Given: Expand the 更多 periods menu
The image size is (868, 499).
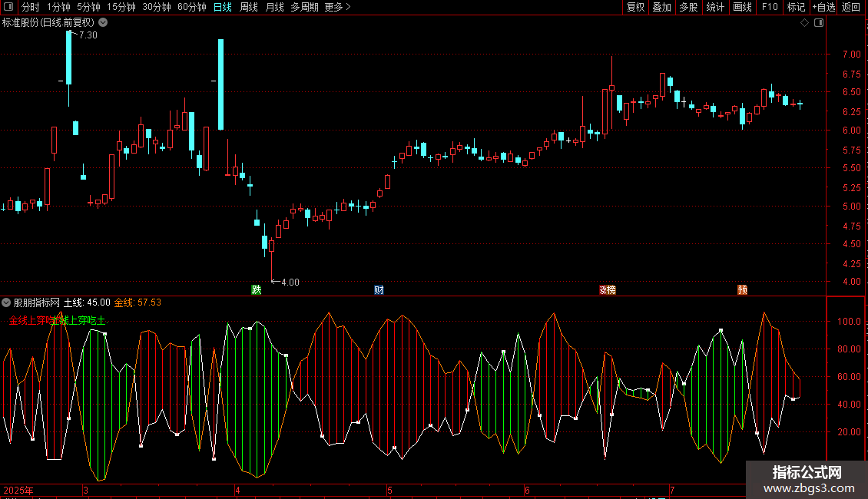Looking at the screenshot, I should [337, 7].
